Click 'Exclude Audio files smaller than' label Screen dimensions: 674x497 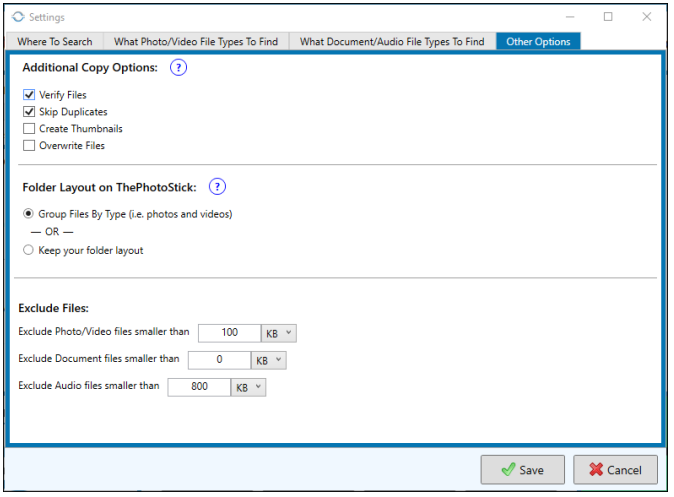tap(89, 386)
